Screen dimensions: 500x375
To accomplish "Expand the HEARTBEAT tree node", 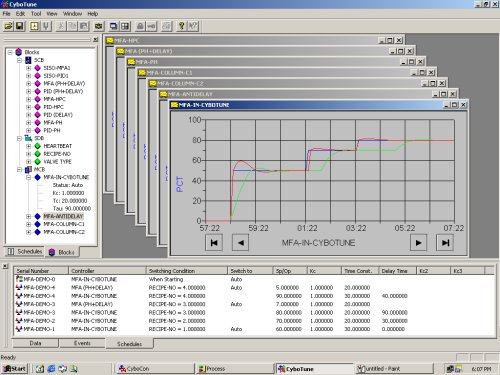I will pyautogui.click(x=28, y=146).
